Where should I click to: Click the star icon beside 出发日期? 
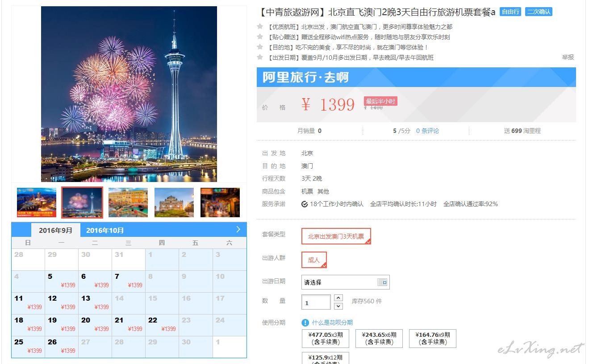(260, 57)
